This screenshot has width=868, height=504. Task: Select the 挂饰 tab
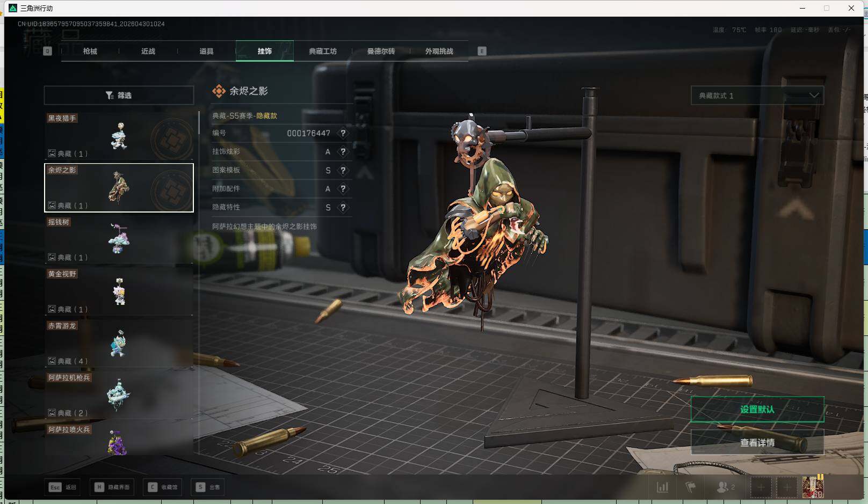click(x=264, y=51)
